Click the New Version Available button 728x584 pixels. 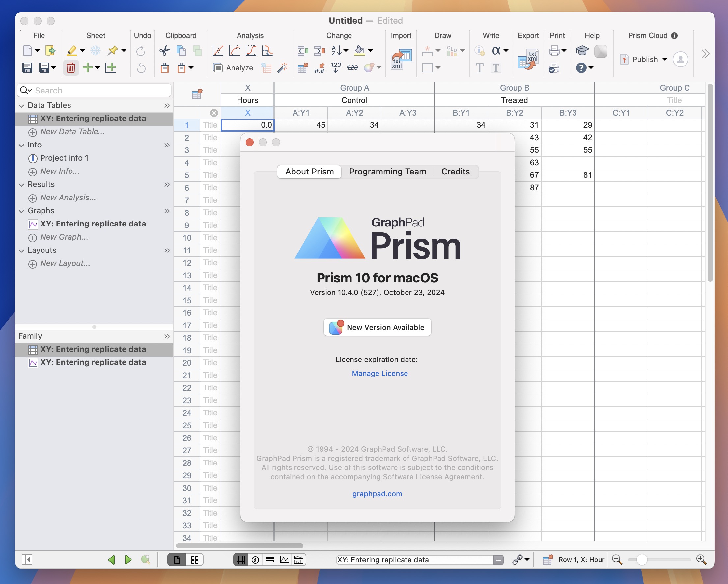[x=377, y=327]
